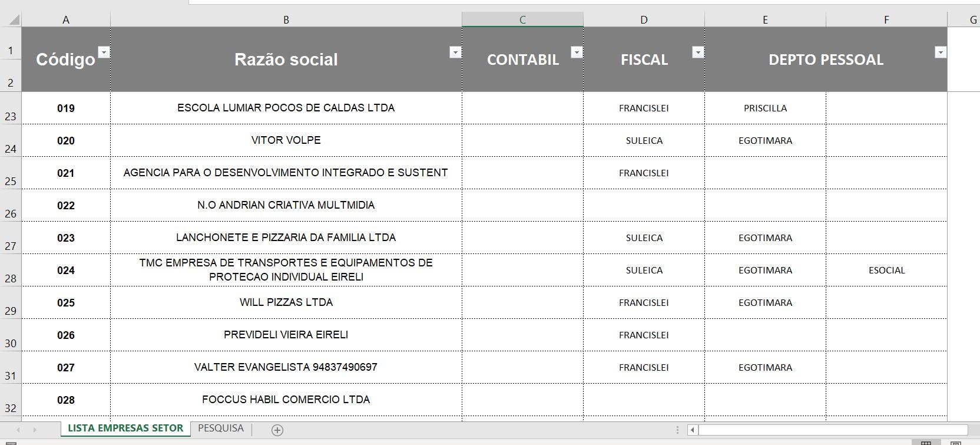This screenshot has width=980, height=445.
Task: Select column C header
Action: point(522,19)
